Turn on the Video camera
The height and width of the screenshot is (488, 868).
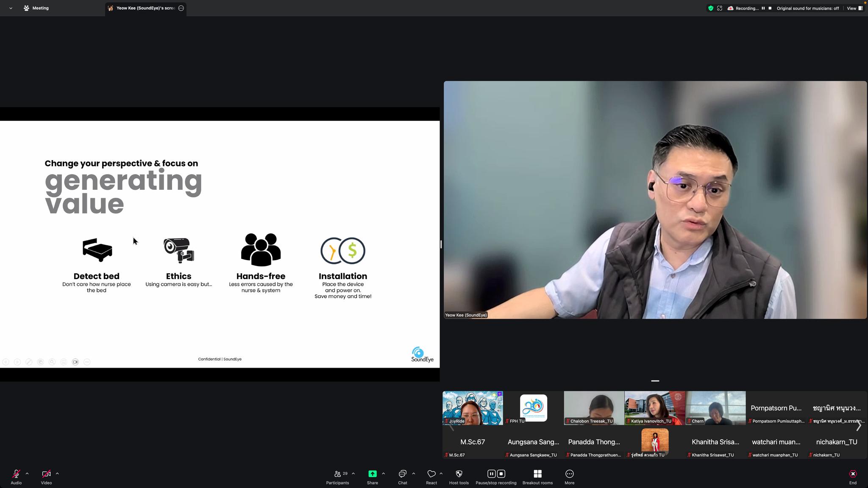tap(46, 474)
